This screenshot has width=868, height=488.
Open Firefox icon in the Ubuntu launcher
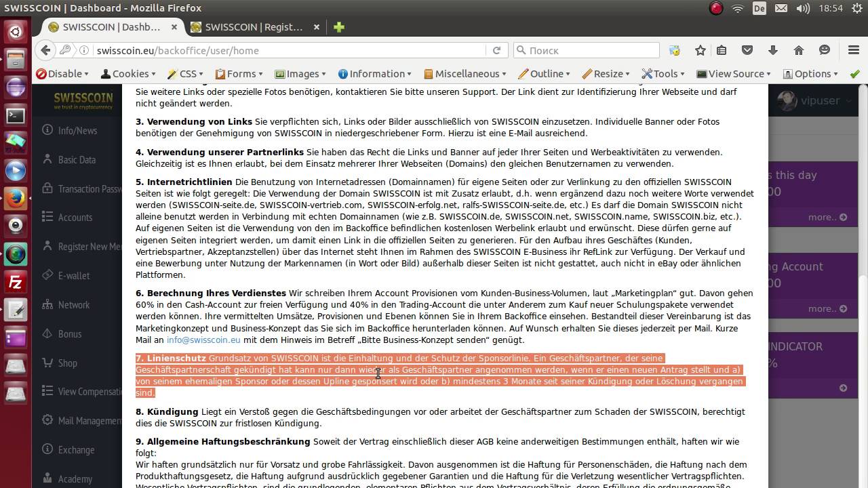(16, 198)
